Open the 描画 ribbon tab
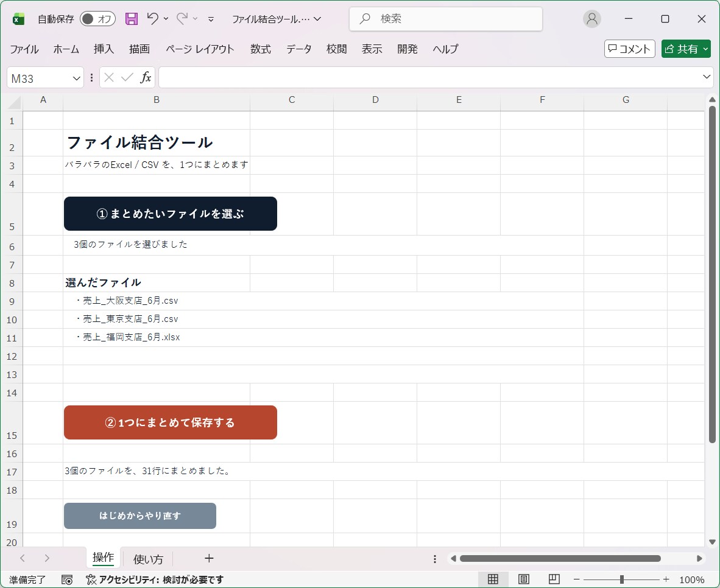This screenshot has width=720, height=588. [x=139, y=49]
